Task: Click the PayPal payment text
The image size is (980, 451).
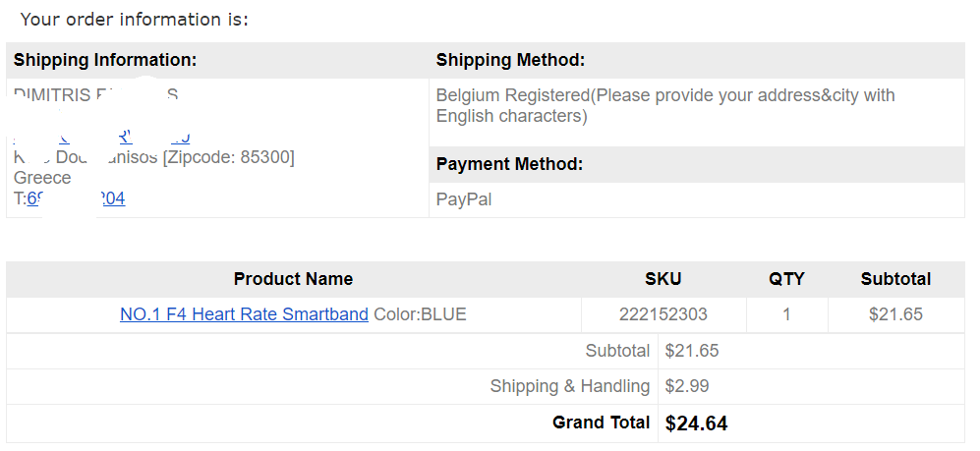Action: click(463, 199)
